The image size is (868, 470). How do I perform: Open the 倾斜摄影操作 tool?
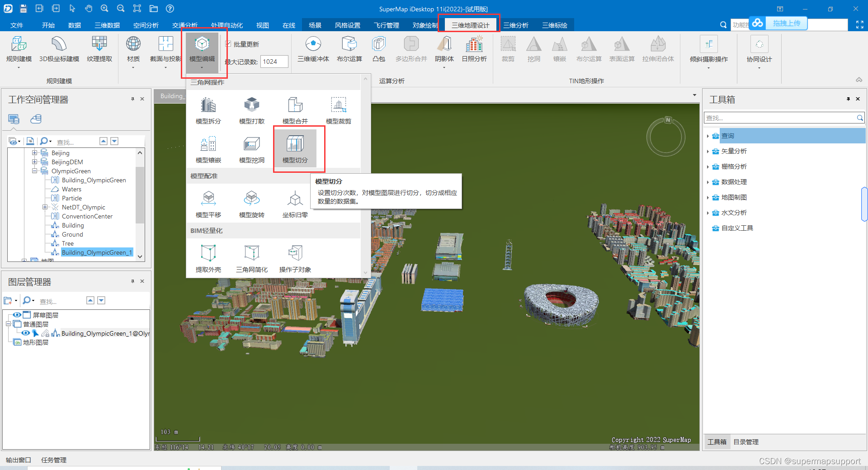709,52
